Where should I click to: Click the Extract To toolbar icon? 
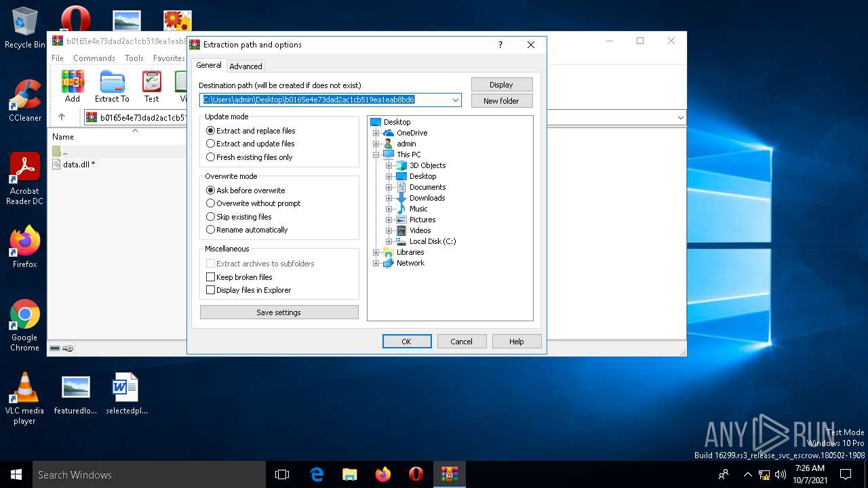(x=112, y=87)
